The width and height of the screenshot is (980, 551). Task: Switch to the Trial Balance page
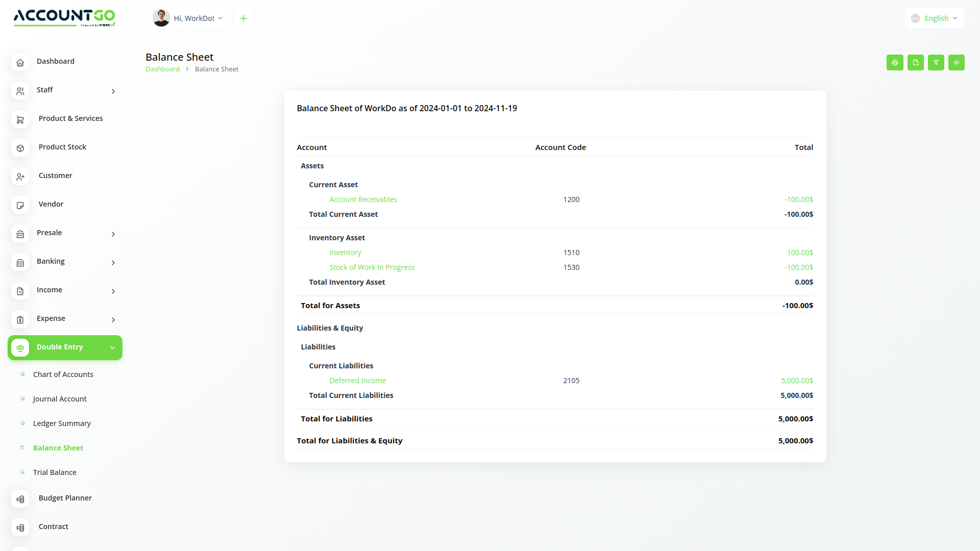coord(55,472)
